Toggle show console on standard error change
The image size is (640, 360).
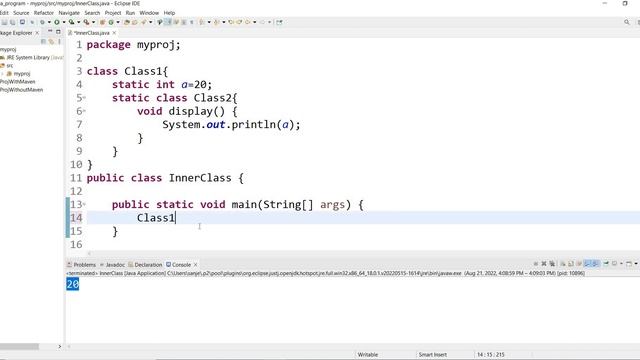point(595,264)
